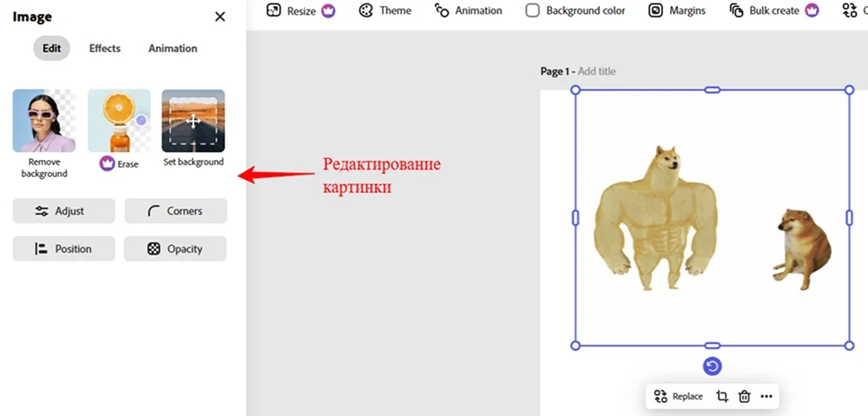Screen dimensions: 868x416
Task: Open the Animation tab in Image panel
Action: point(173,48)
